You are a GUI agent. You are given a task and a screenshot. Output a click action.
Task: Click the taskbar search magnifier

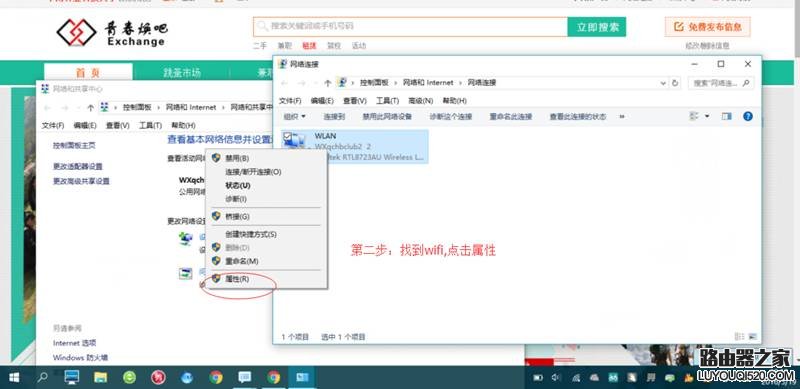(42, 377)
